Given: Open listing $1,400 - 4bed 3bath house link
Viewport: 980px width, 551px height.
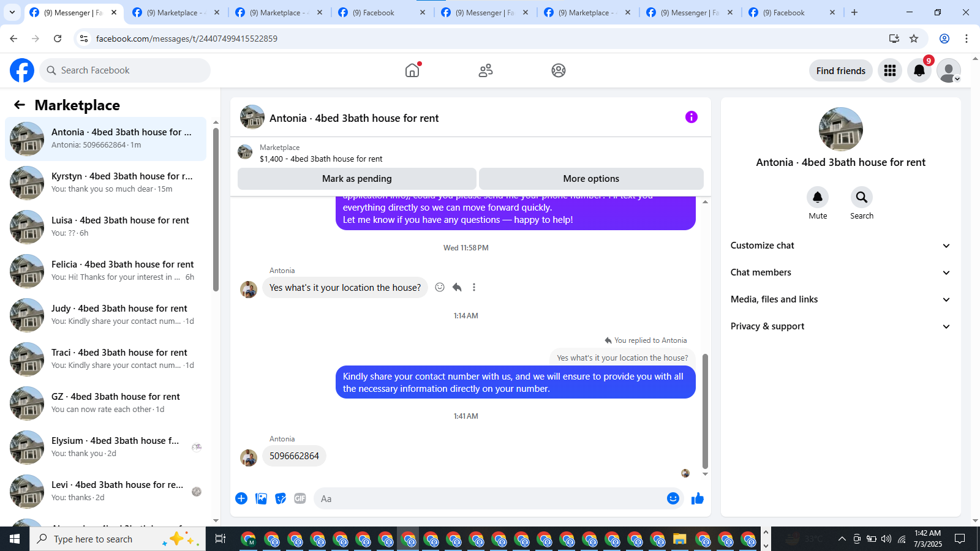Looking at the screenshot, I should tap(321, 159).
